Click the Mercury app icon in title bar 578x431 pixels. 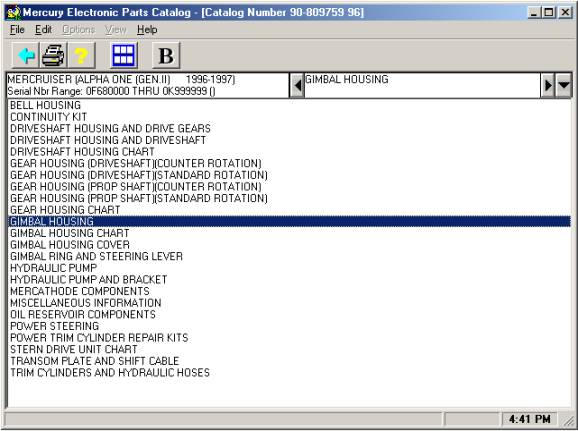13,13
